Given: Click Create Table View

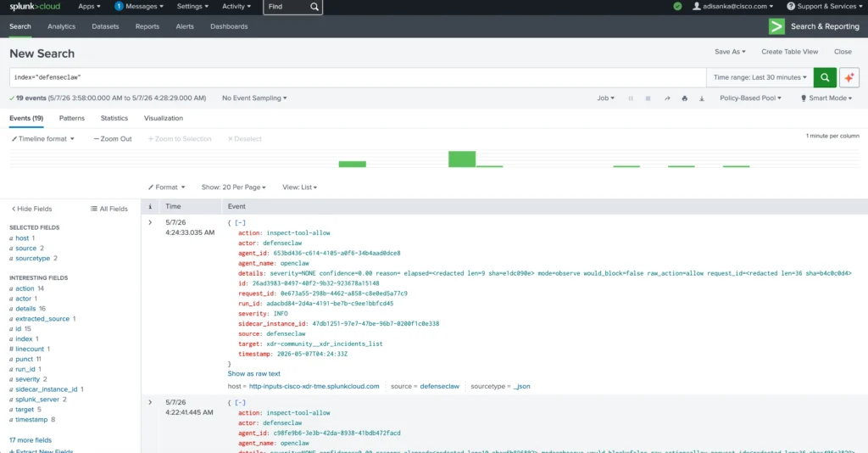Looking at the screenshot, I should tap(789, 52).
